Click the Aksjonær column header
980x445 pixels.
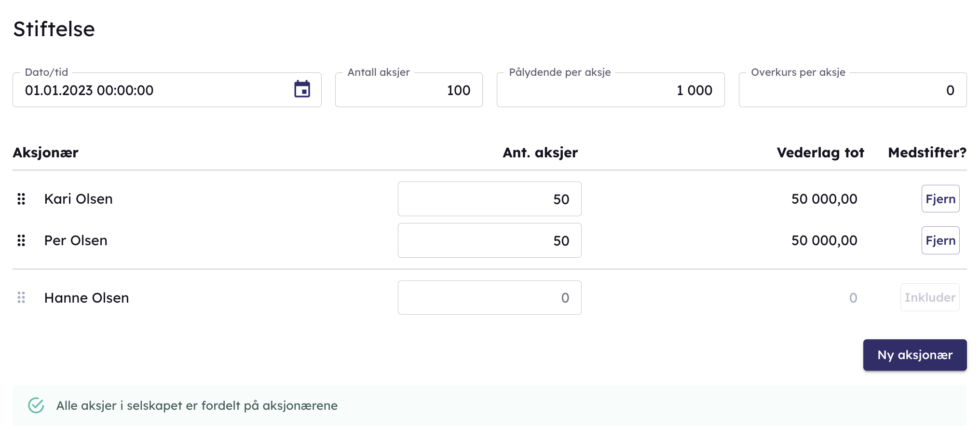pyautogui.click(x=45, y=153)
